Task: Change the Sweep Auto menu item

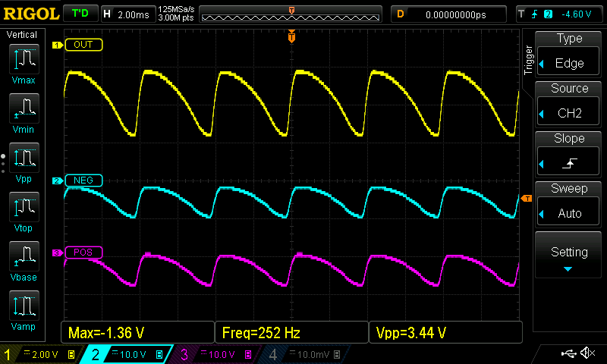Action: pyautogui.click(x=569, y=205)
